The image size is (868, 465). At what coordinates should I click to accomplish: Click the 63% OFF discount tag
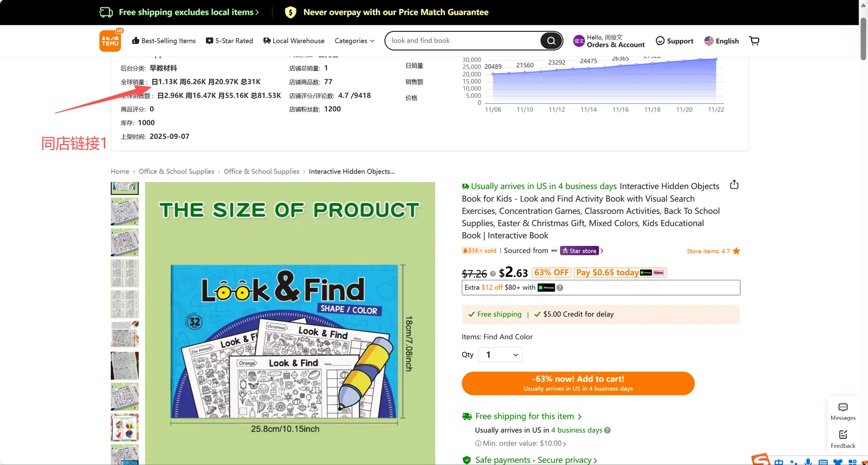point(551,273)
